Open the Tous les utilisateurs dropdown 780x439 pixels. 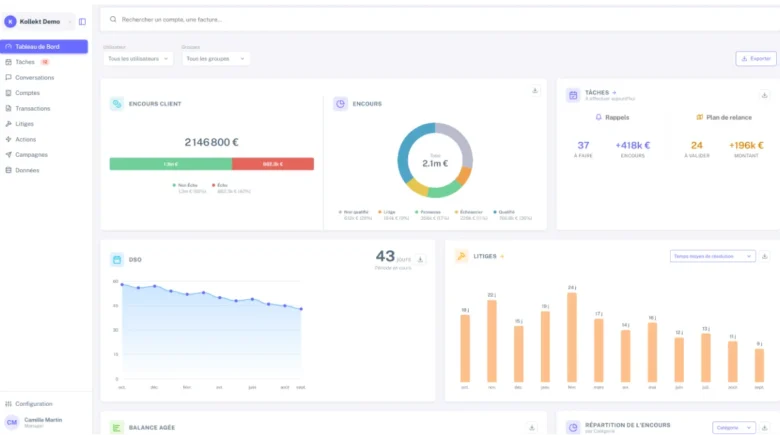tap(138, 59)
